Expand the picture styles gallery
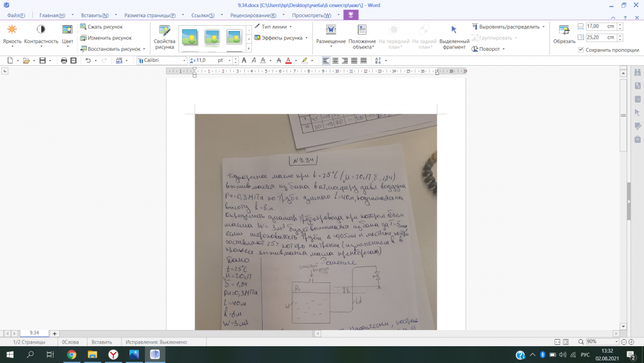644x363 pixels. tap(249, 48)
